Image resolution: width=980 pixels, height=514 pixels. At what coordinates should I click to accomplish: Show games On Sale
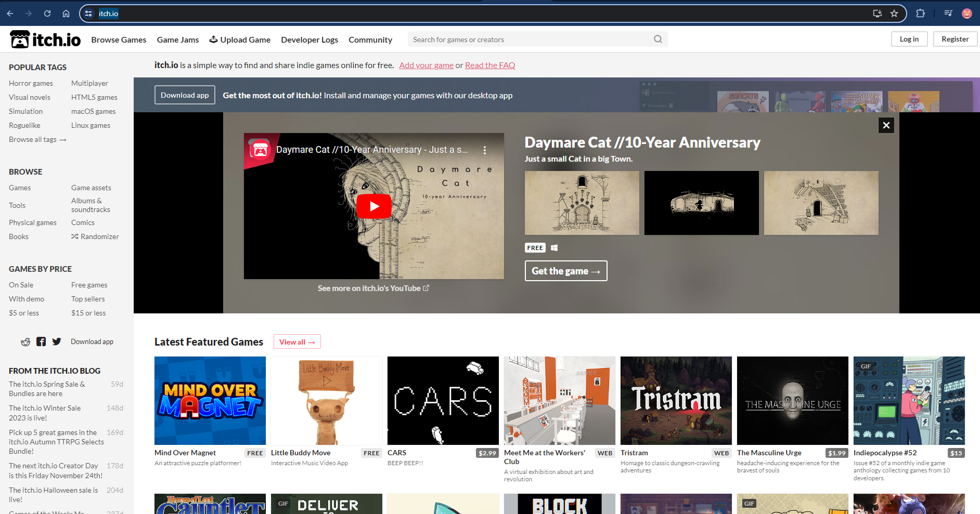click(x=21, y=285)
